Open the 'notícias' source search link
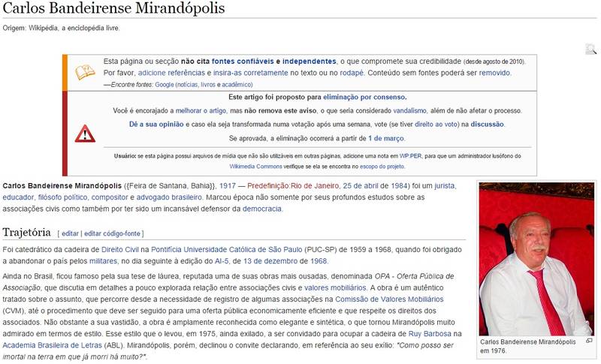 [187, 85]
